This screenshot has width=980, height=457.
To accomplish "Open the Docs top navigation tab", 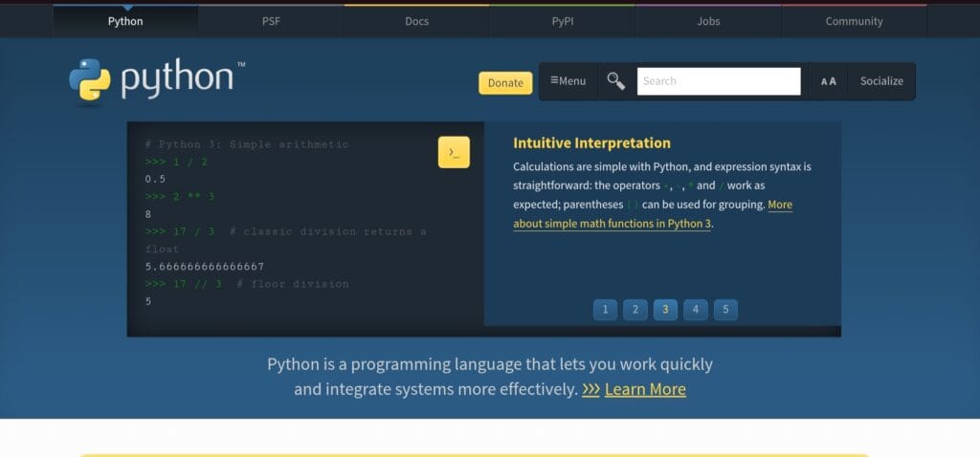I will click(x=416, y=21).
